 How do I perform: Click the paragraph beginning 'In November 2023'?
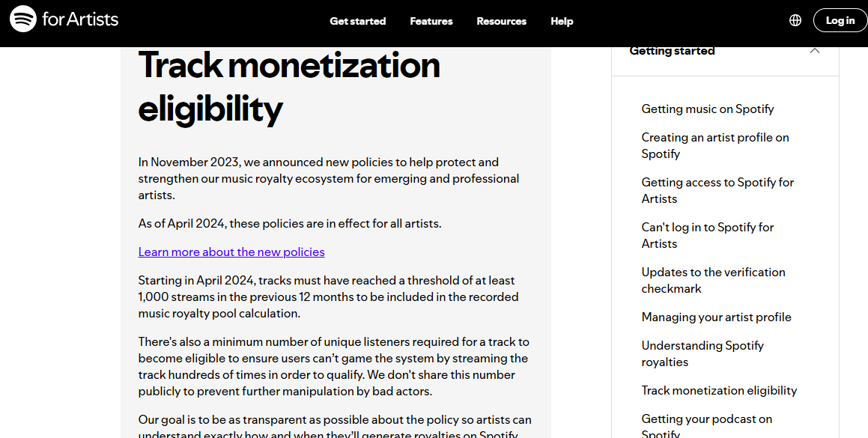click(x=329, y=178)
